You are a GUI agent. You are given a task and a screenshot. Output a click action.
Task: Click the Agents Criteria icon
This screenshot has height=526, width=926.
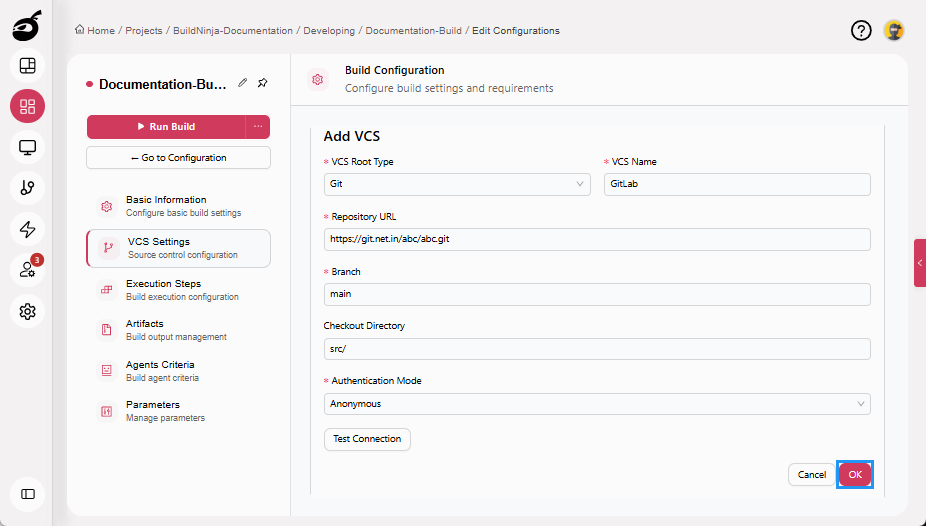(106, 371)
